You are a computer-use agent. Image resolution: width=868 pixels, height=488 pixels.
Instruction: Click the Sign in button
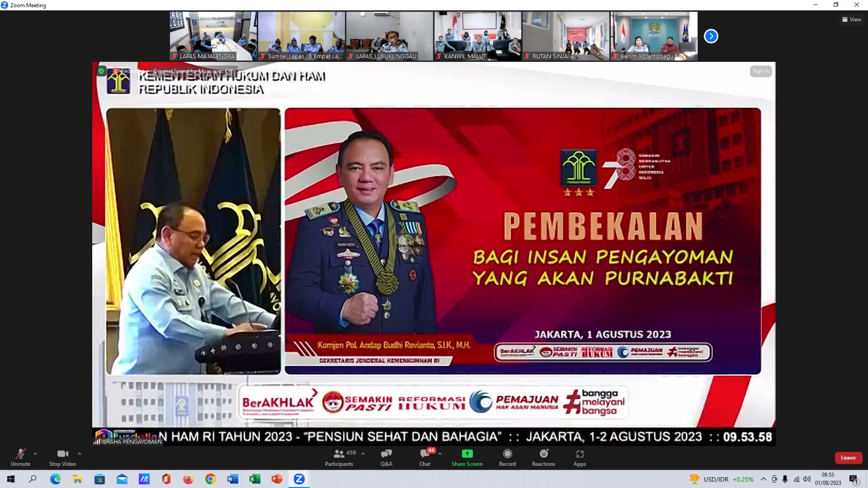tap(761, 71)
